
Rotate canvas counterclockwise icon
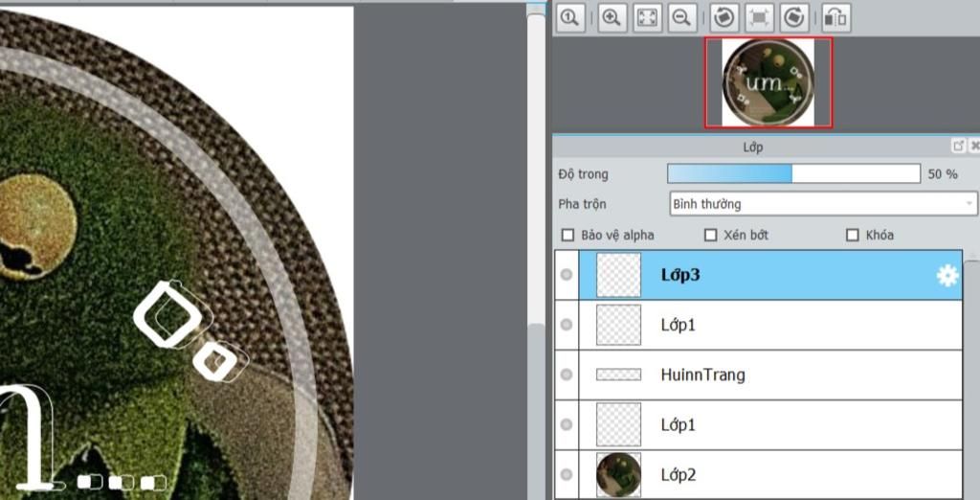tap(724, 17)
